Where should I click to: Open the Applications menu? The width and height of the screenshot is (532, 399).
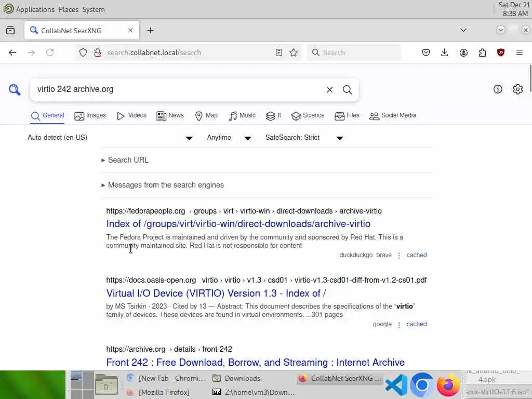tap(29, 9)
